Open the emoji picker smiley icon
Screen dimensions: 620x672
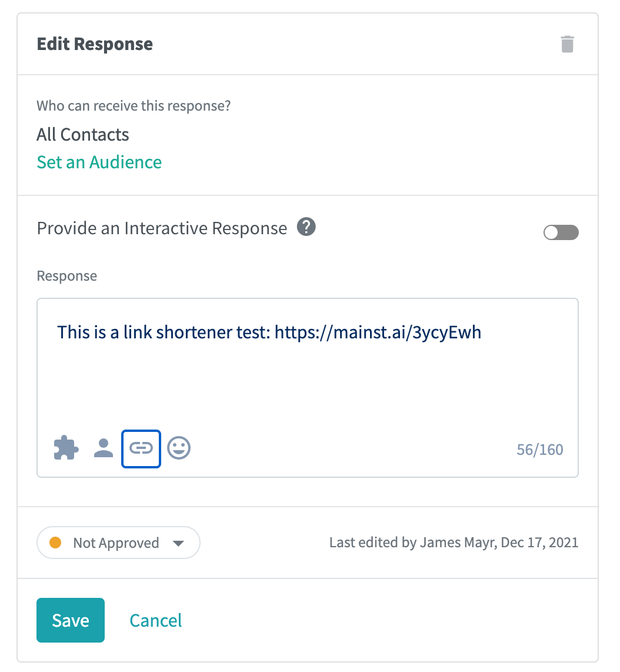179,448
